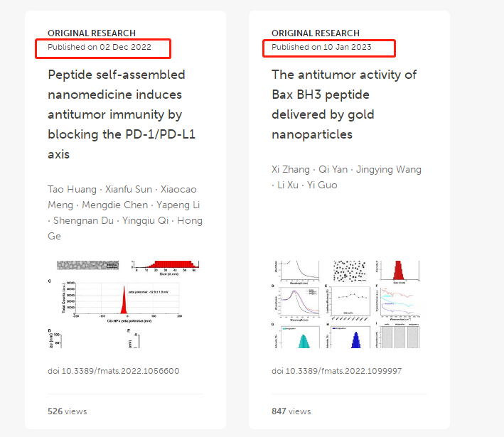Click the Published on 02 Dec 2022 date
504x437 pixels.
(x=100, y=47)
